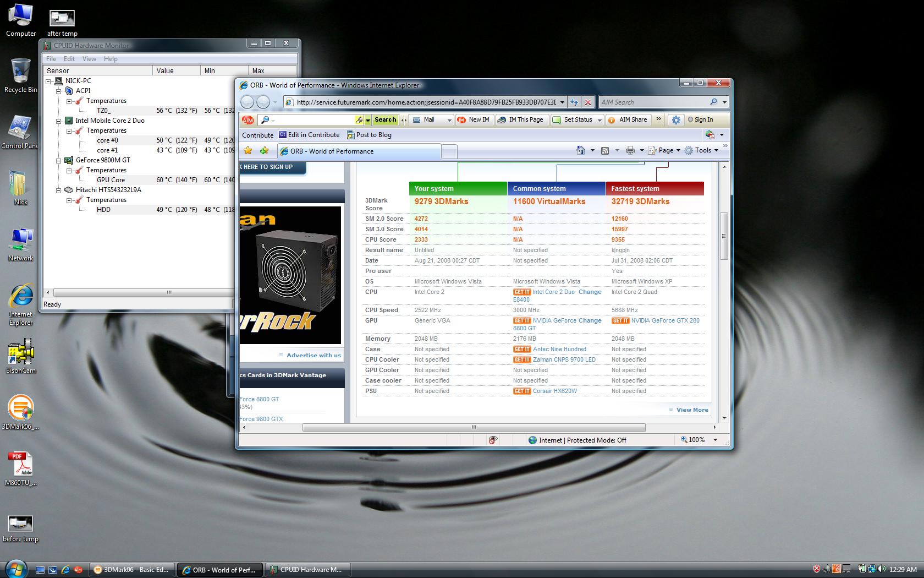Select the ORB - World of Performance tab

[359, 151]
